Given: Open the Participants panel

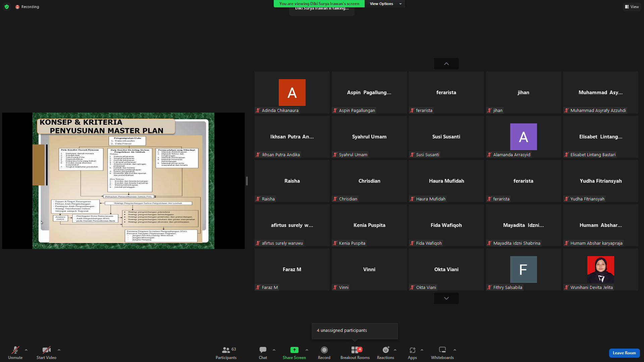Looking at the screenshot, I should pos(226,353).
